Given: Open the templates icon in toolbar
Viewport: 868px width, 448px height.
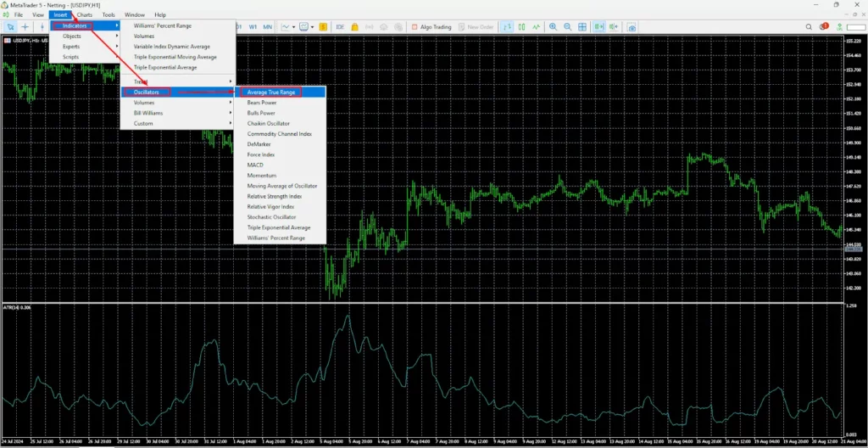Looking at the screenshot, I should [x=304, y=26].
